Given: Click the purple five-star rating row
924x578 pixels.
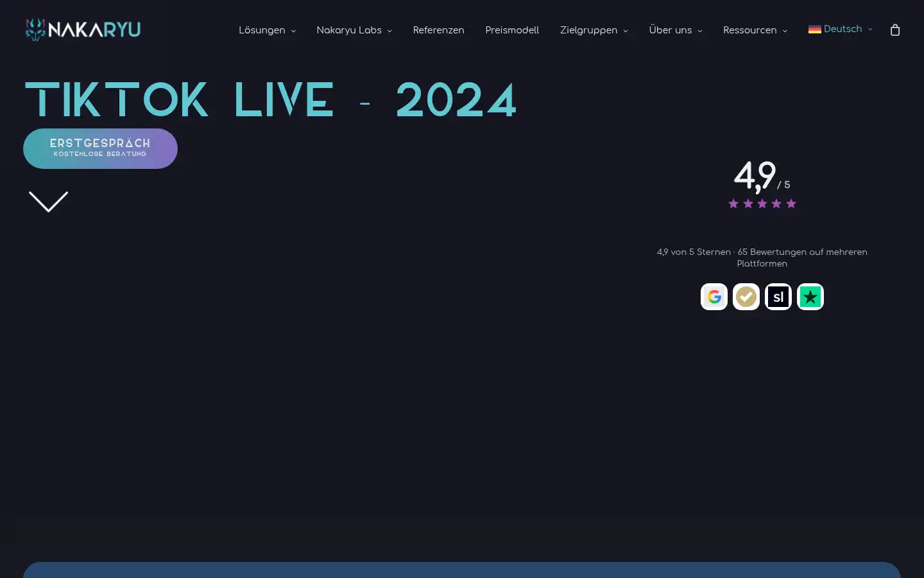Looking at the screenshot, I should [x=762, y=204].
